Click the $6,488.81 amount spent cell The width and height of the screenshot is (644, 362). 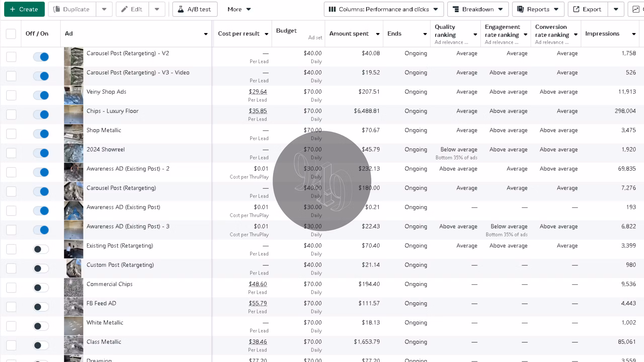[x=367, y=111]
